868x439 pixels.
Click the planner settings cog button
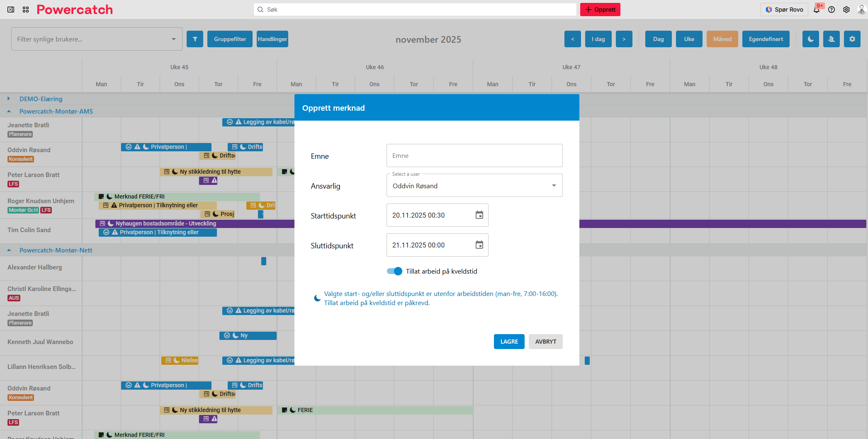coord(852,39)
